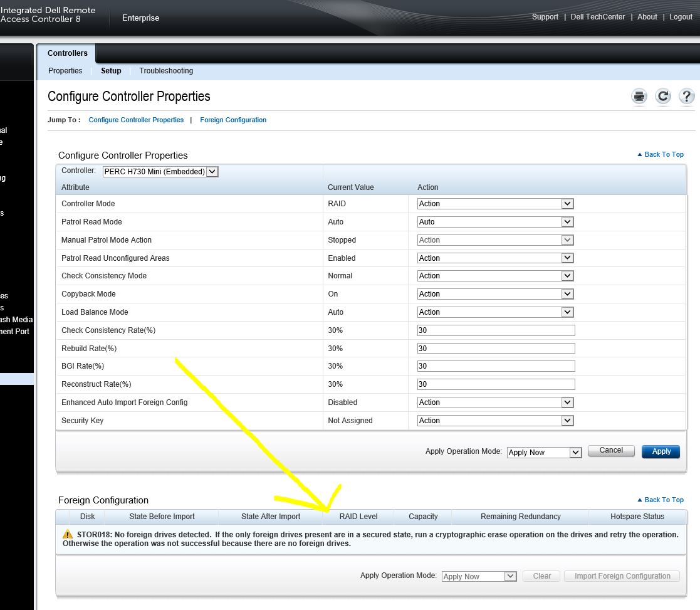Click the STOR018 no foreign drives message
Image resolution: width=700 pixels, height=610 pixels.
(x=370, y=539)
